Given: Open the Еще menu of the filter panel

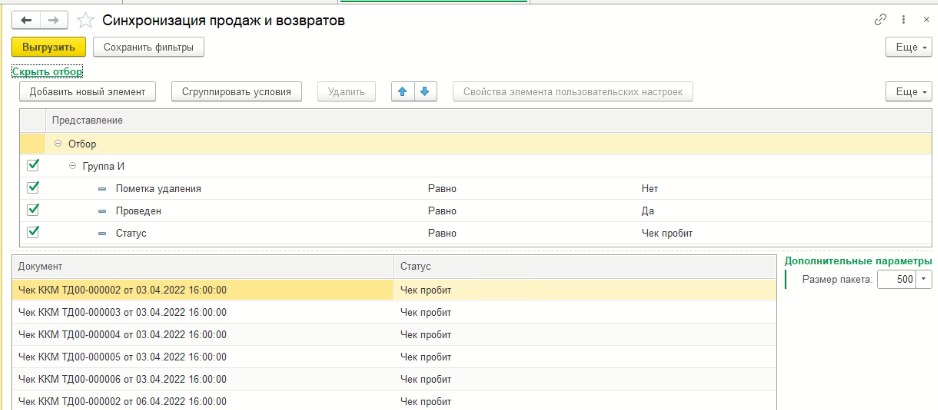Looking at the screenshot, I should pos(909,92).
